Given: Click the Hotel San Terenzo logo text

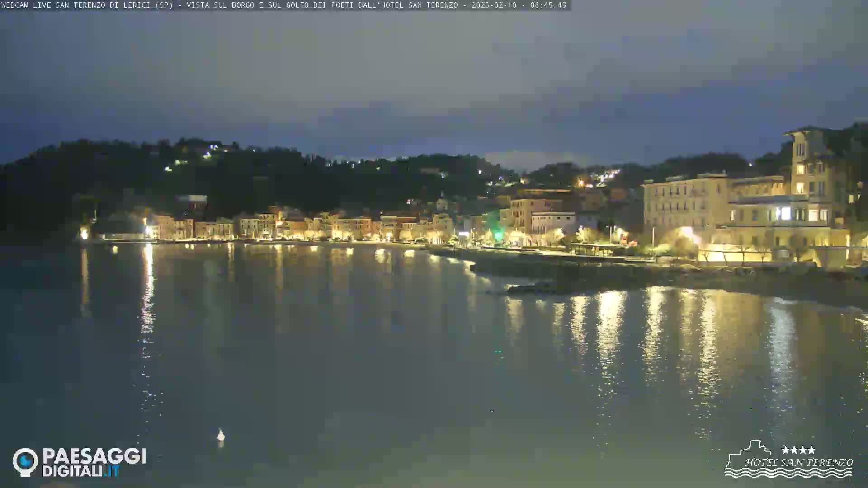Looking at the screenshot, I should click(798, 462).
